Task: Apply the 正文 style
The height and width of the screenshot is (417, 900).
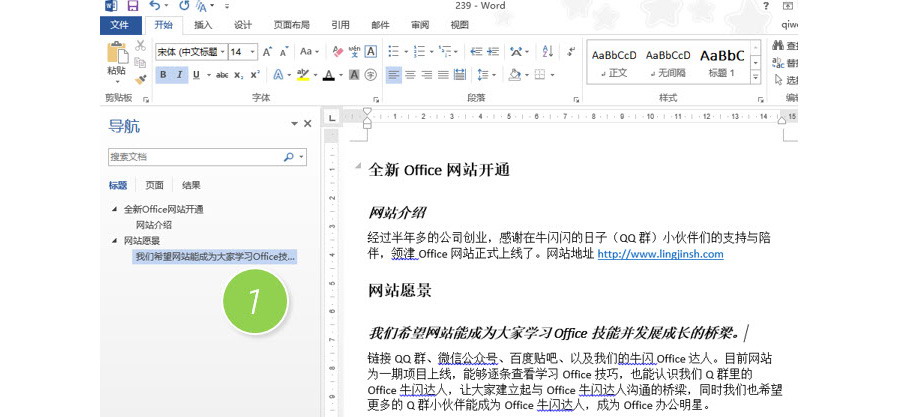Action: tap(614, 63)
